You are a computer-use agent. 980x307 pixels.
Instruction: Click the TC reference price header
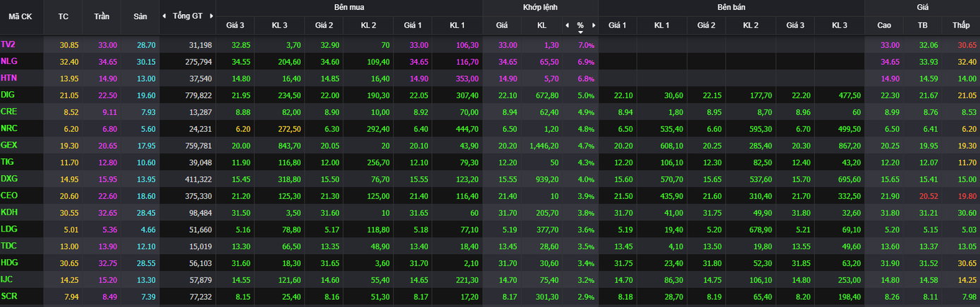[63, 16]
